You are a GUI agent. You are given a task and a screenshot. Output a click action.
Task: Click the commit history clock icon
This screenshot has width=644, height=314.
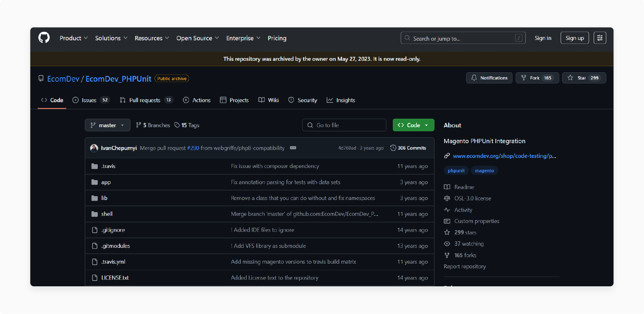393,148
